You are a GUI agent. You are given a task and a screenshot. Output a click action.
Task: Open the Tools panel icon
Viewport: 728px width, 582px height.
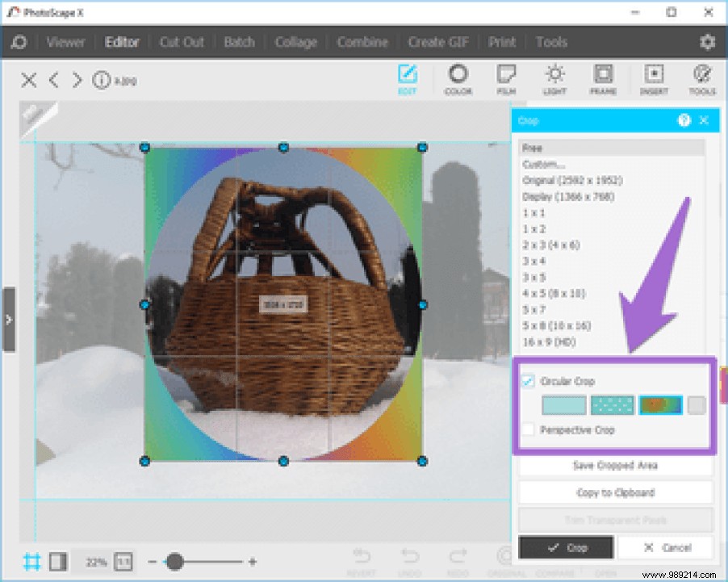pos(701,79)
